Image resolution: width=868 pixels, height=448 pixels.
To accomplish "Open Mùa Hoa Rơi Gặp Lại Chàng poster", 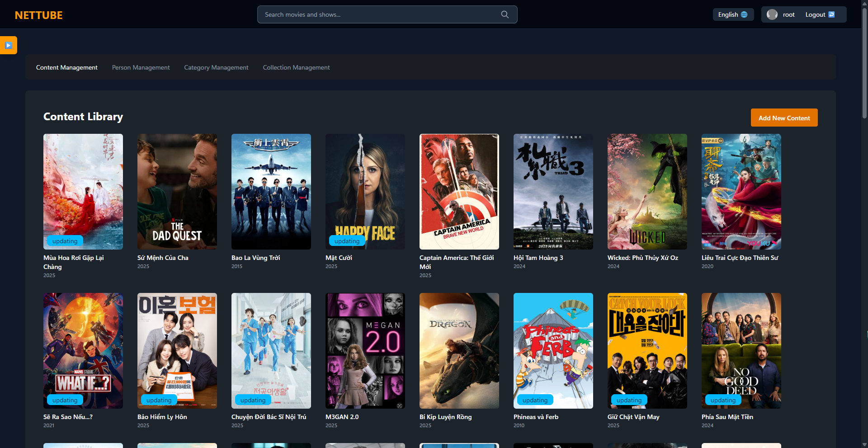I will pos(83,192).
